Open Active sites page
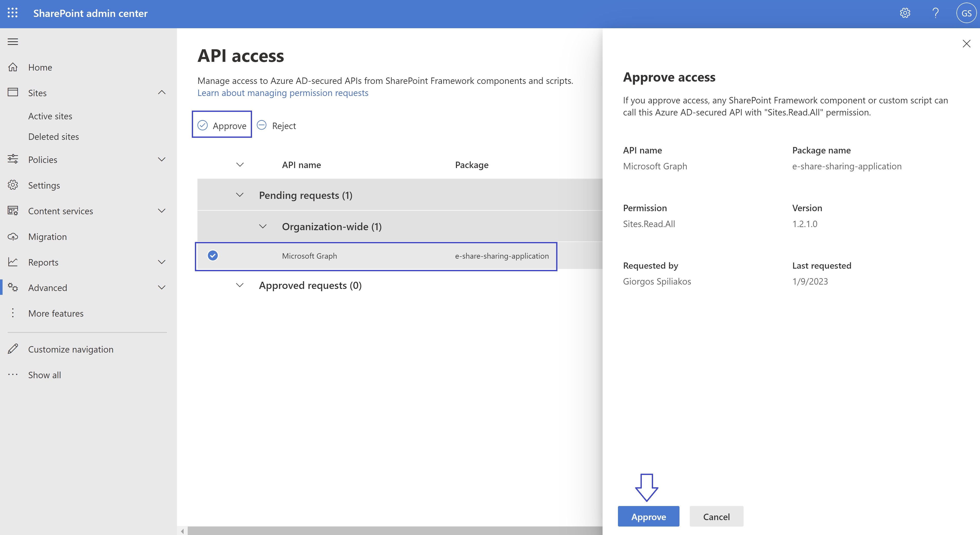 tap(50, 116)
